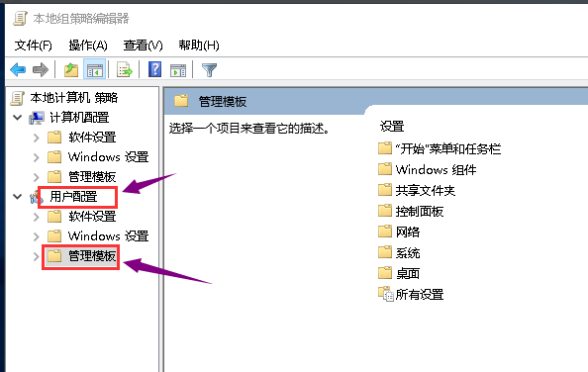Open the 查看(V) menu
Image resolution: width=588 pixels, height=372 pixels.
click(143, 46)
